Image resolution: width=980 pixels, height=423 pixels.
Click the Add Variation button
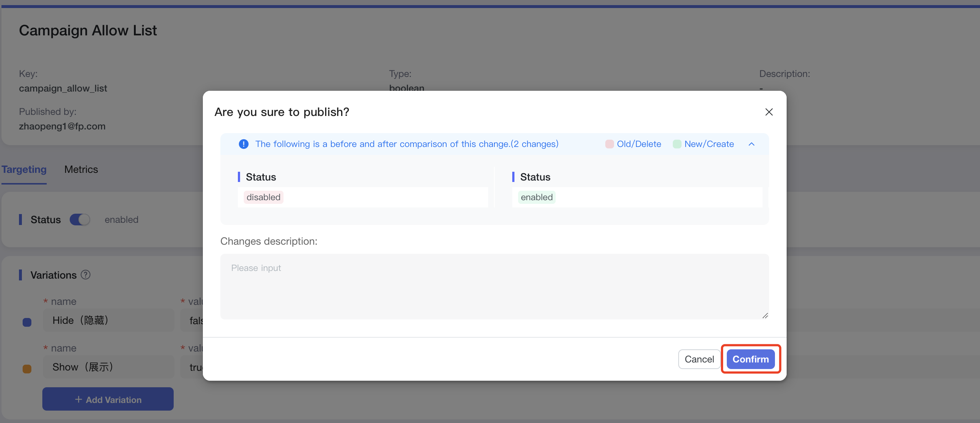tap(108, 399)
